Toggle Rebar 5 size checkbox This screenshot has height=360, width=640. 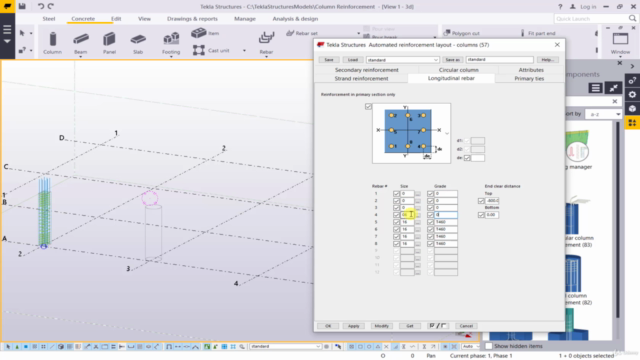point(396,222)
